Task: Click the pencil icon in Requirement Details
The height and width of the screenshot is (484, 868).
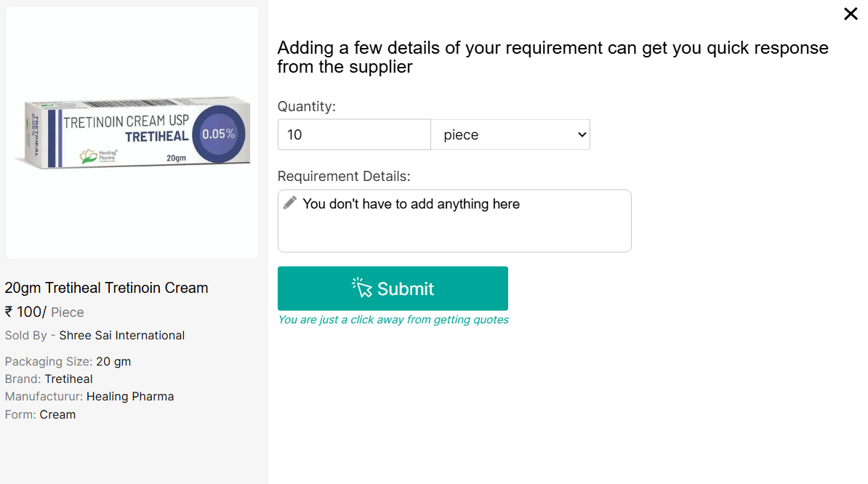Action: 290,203
